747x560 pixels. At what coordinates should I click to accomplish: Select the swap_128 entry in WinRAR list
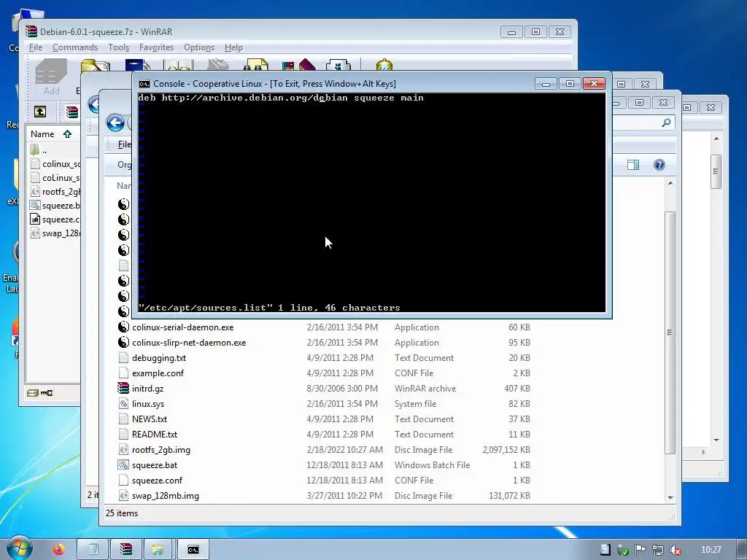coord(54,233)
